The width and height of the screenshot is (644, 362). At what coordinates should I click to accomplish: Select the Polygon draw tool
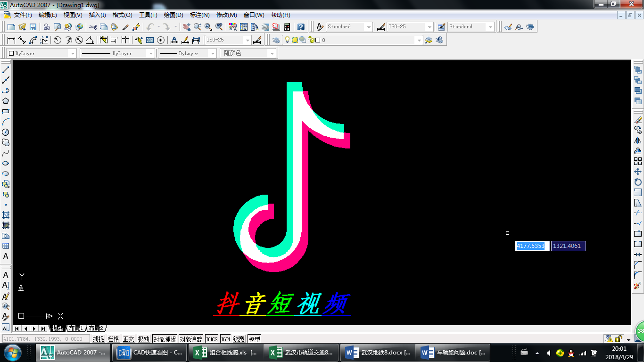click(x=6, y=101)
